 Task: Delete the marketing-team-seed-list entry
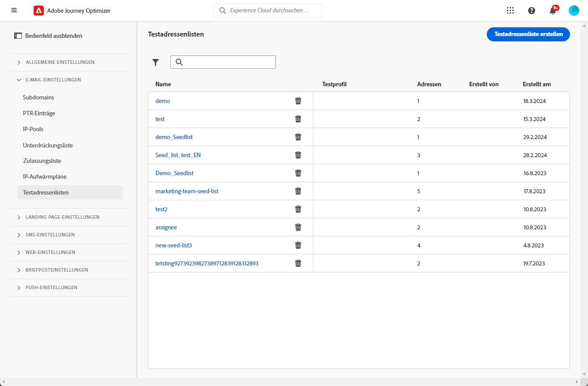click(x=298, y=191)
